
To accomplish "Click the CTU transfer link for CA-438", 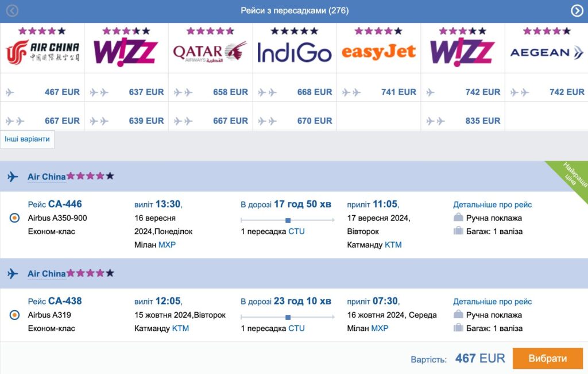I will [x=296, y=329].
